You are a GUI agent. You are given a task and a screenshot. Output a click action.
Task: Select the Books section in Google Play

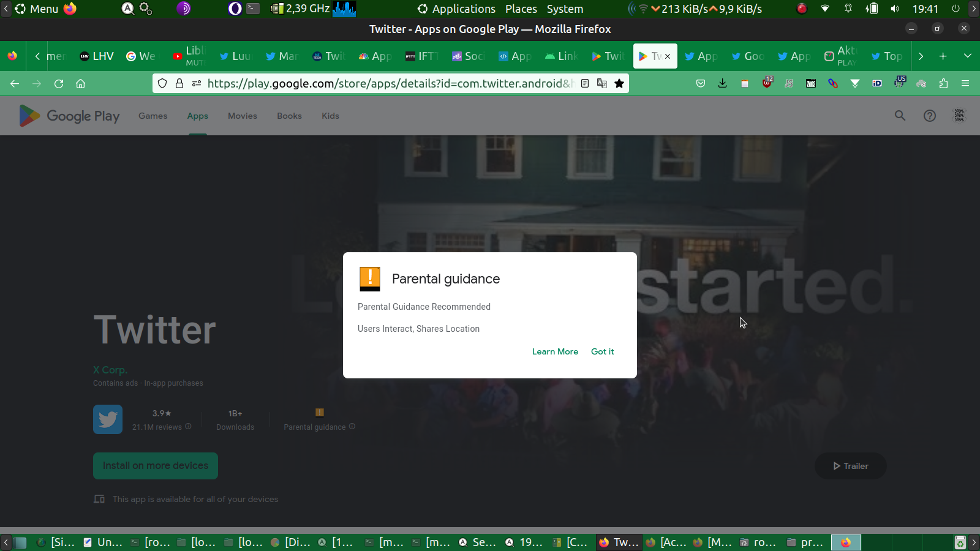(x=289, y=116)
